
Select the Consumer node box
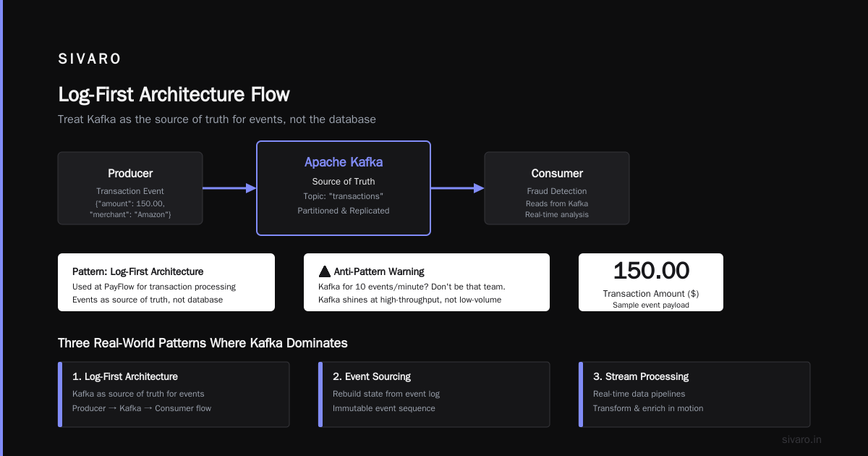pos(557,188)
